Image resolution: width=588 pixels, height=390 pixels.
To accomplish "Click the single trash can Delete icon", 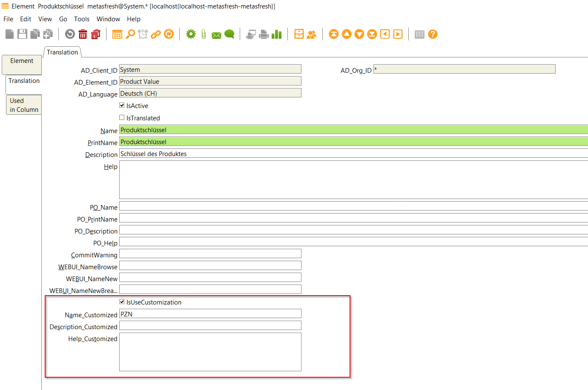I will pos(83,34).
